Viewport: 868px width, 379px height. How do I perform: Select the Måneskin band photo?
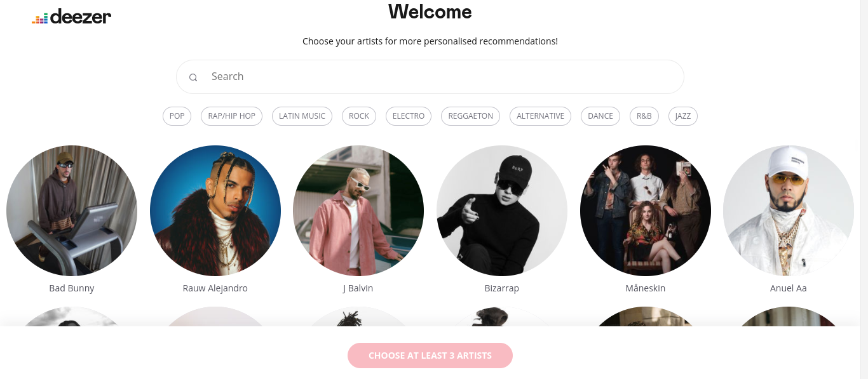pyautogui.click(x=646, y=211)
